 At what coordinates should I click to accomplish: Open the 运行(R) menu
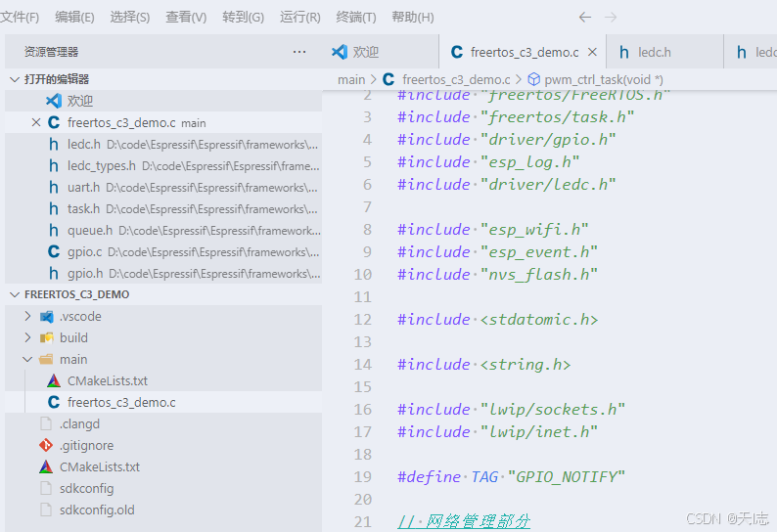pyautogui.click(x=299, y=18)
